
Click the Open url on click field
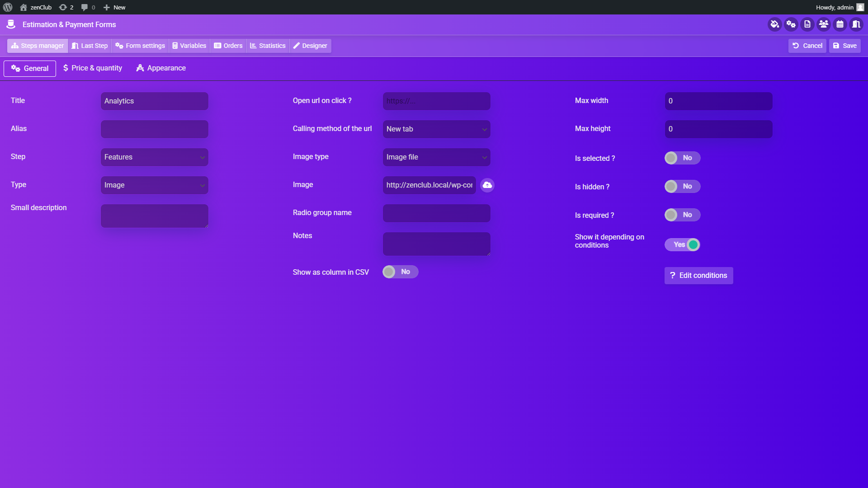point(437,101)
